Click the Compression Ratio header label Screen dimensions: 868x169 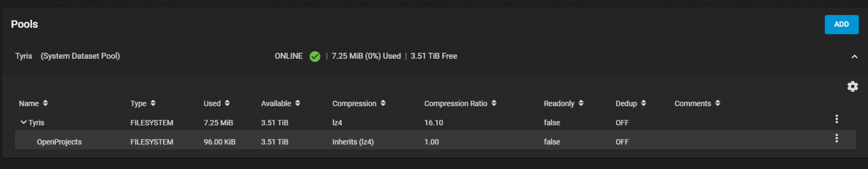(x=455, y=103)
